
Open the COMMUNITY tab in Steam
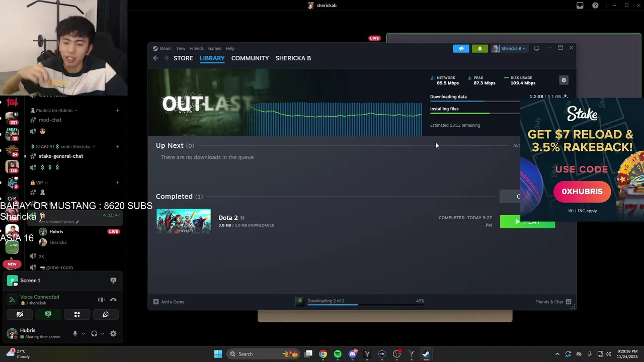pyautogui.click(x=250, y=58)
